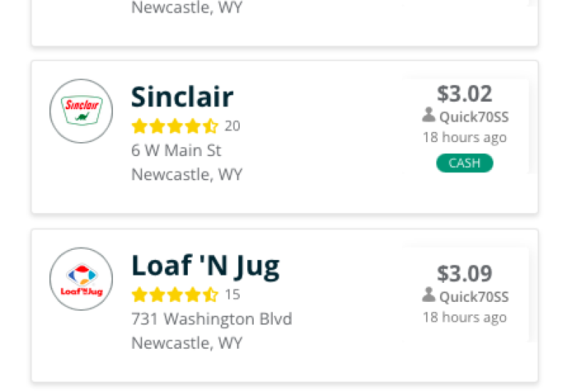Click the $3.02 Sinclair price
Viewport: 572px width, 392px height.
coord(464,94)
